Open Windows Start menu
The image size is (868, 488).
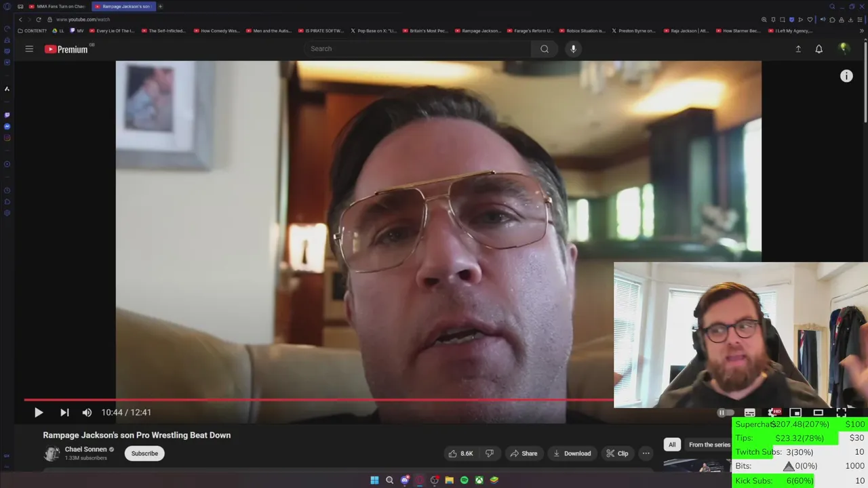[x=374, y=480]
